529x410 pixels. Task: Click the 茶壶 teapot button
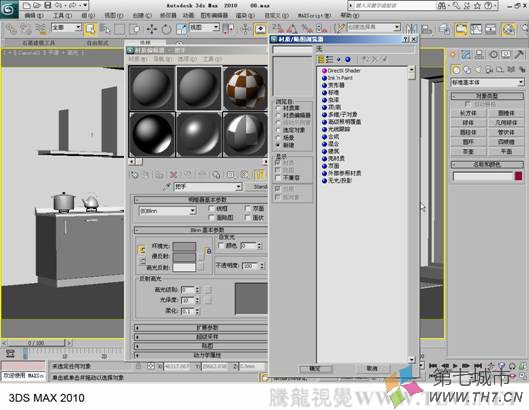468,152
